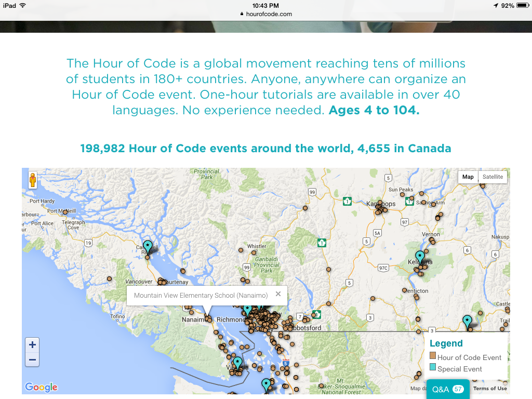Zoom out with the minus button
532x399 pixels.
[32, 360]
